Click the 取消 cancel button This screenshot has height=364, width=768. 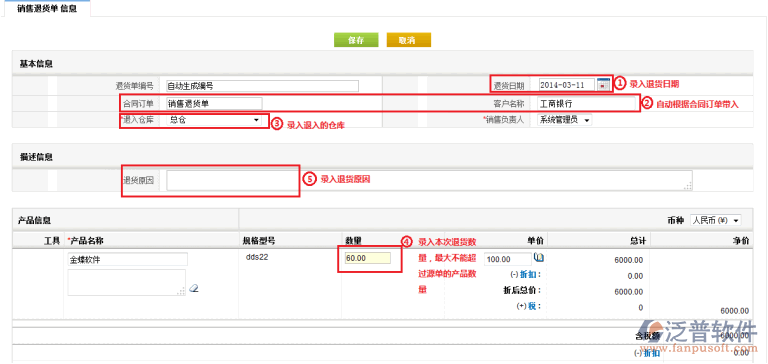(x=408, y=40)
